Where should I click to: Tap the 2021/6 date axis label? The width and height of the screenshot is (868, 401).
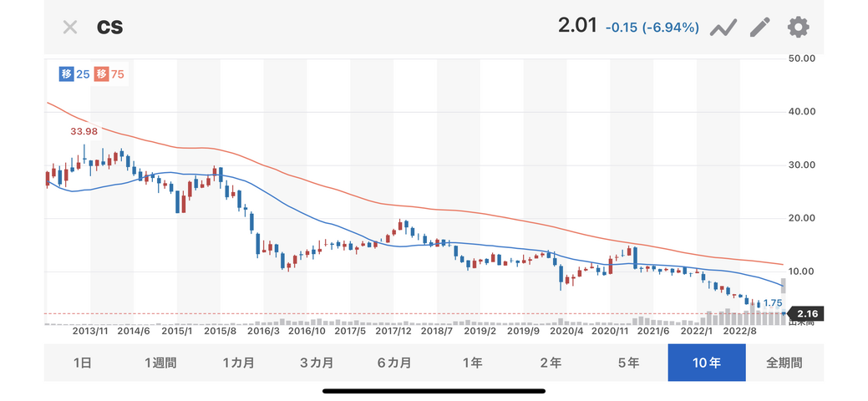(x=652, y=331)
